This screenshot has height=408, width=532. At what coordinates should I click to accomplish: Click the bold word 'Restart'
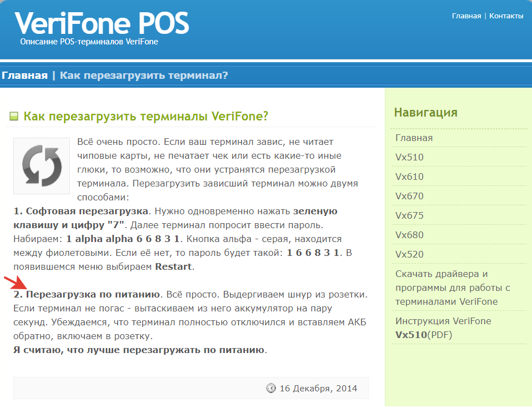(173, 266)
